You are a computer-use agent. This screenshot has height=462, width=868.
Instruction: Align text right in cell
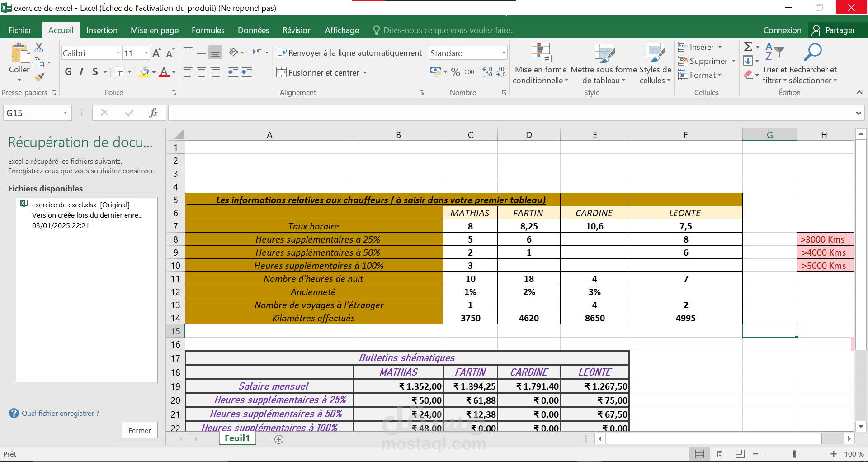tap(215, 72)
